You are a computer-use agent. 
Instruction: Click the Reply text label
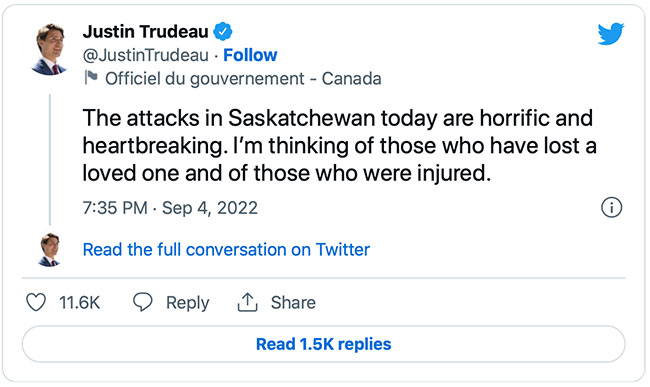pos(187,302)
